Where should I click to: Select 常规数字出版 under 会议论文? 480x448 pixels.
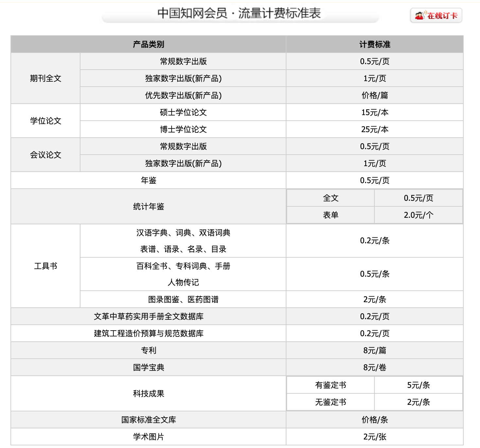[x=183, y=146]
